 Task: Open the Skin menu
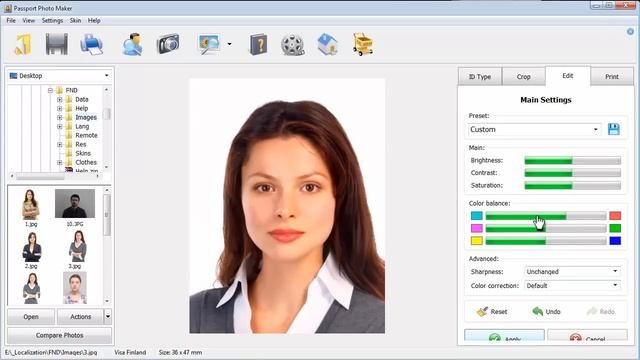(x=75, y=20)
